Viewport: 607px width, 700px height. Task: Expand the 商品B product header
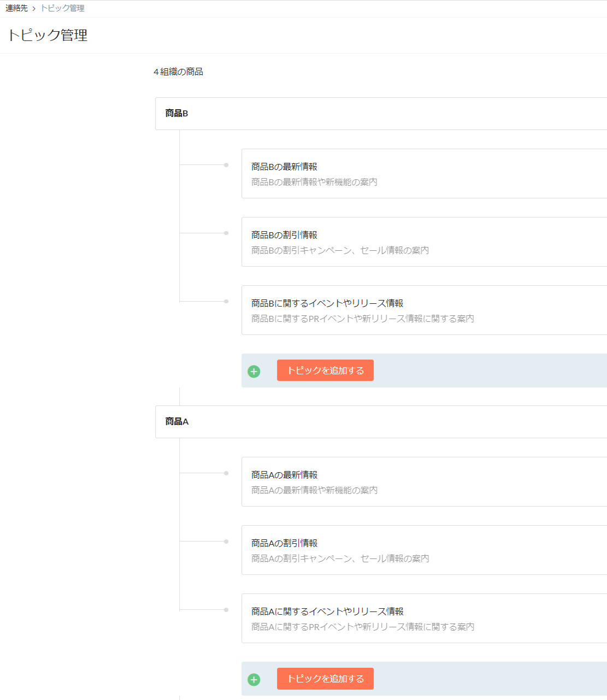[380, 114]
